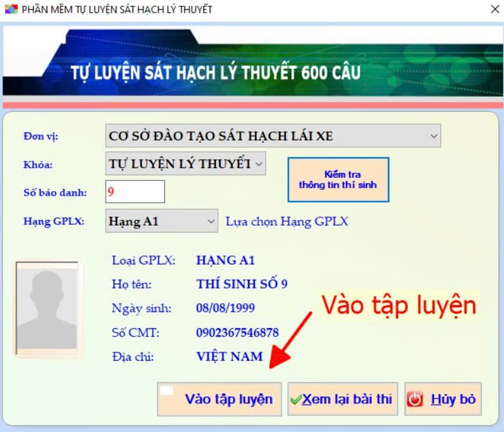The image size is (504, 432).
Task: Click the Vào tập luyện button
Action: [x=219, y=400]
